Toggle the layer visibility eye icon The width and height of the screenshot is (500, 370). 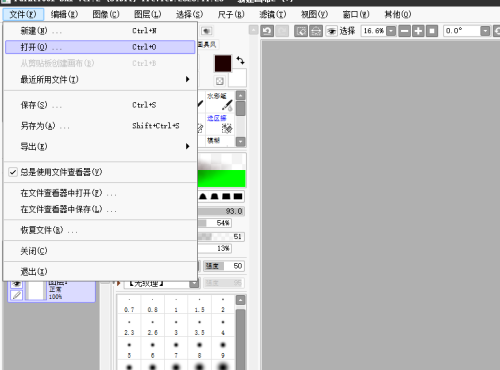[16, 284]
